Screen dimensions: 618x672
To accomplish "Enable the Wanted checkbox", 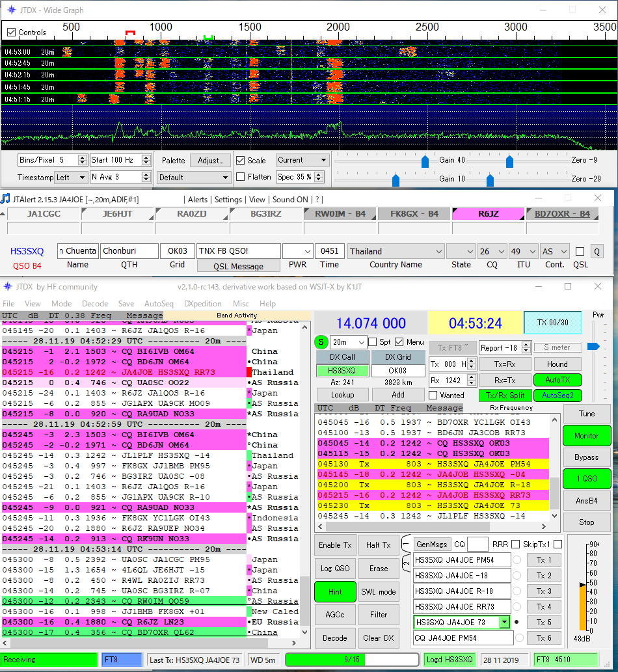I will point(433,395).
